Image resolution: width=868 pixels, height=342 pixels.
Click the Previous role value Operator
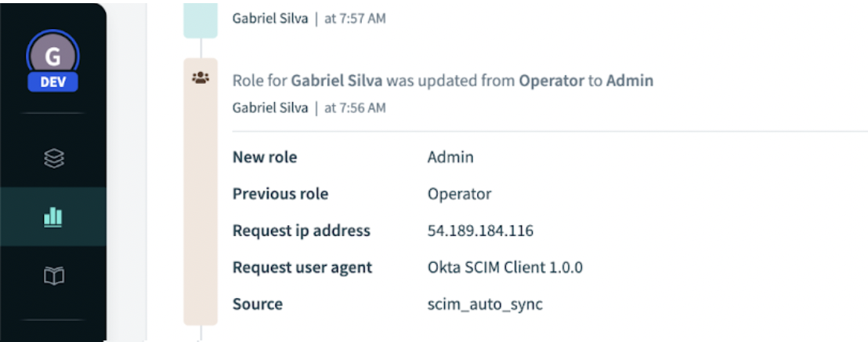[x=459, y=194]
